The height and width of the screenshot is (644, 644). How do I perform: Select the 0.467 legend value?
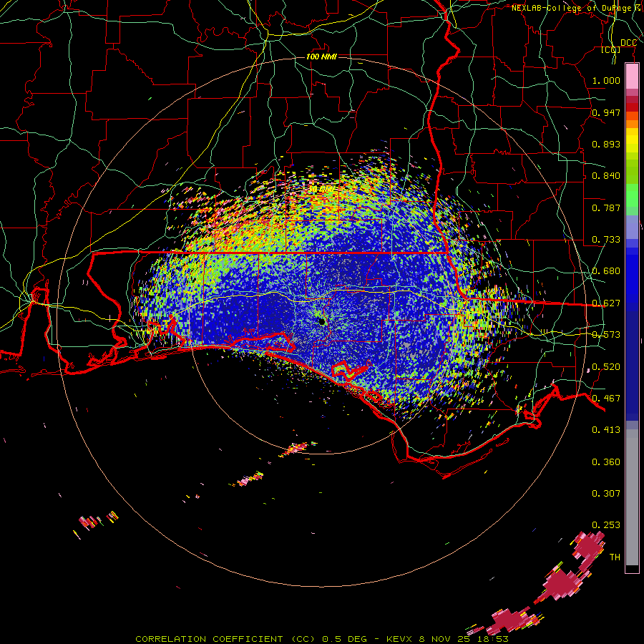pyautogui.click(x=606, y=399)
